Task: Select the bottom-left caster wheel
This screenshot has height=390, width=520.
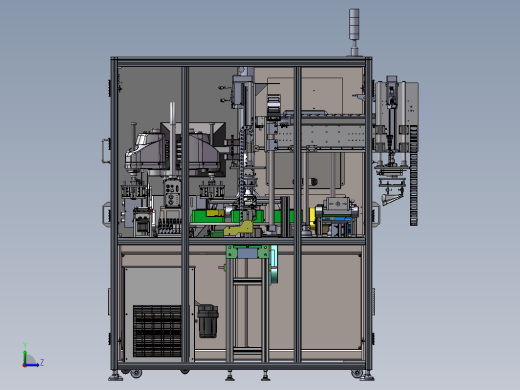Action: [136, 373]
